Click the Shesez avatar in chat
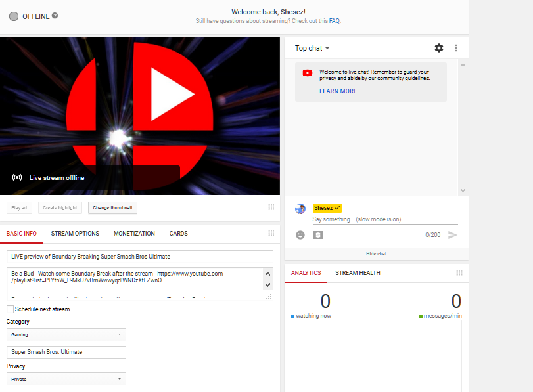 tap(300, 209)
